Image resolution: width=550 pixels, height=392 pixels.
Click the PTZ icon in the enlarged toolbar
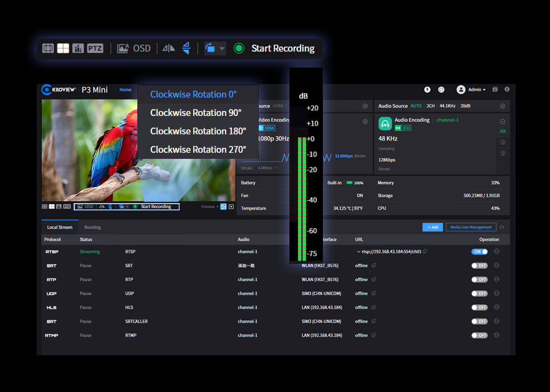click(x=95, y=48)
